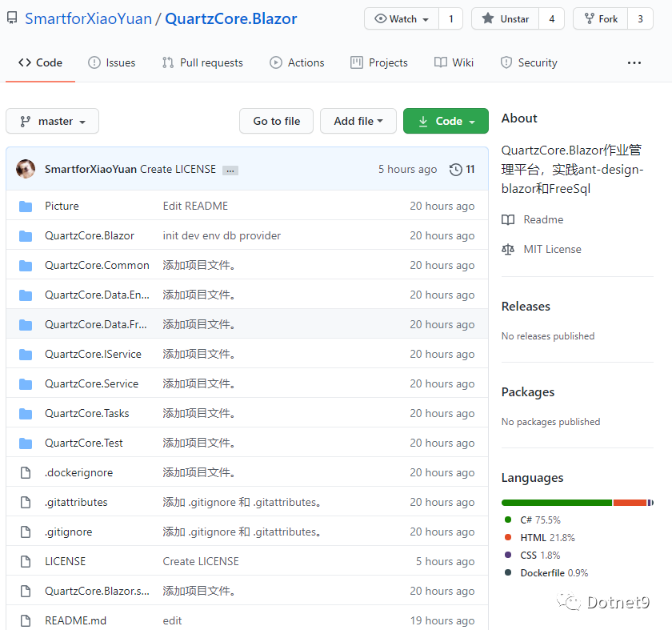Click the QuartzCore.Test folder icon

point(26,443)
